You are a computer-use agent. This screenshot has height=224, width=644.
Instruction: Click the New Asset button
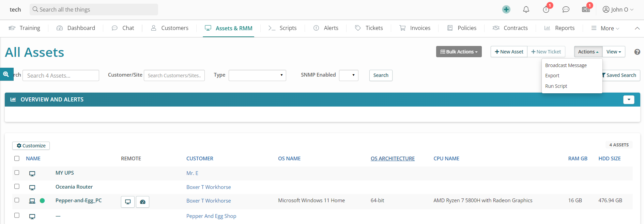pyautogui.click(x=509, y=52)
